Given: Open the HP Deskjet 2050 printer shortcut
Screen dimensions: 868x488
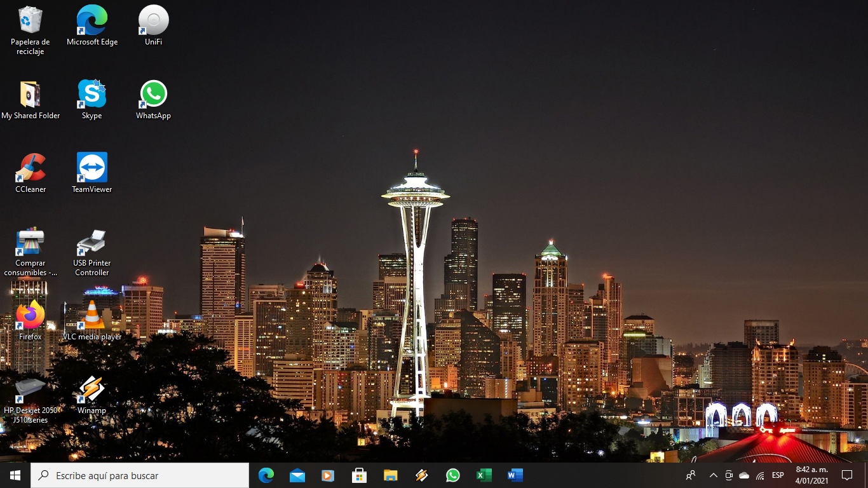Looking at the screenshot, I should (30, 386).
